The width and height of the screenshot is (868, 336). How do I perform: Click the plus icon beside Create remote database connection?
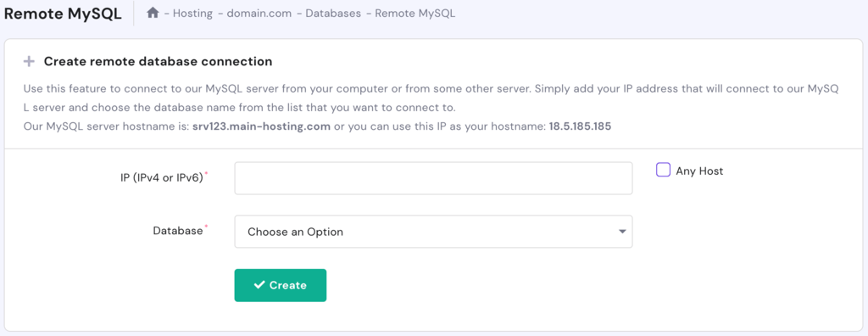coord(29,62)
